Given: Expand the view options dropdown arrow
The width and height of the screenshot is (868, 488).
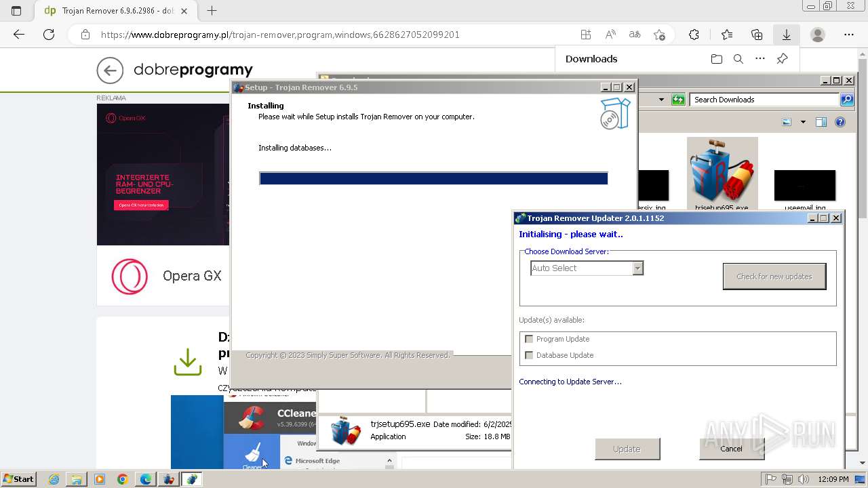Looking at the screenshot, I should tap(803, 122).
